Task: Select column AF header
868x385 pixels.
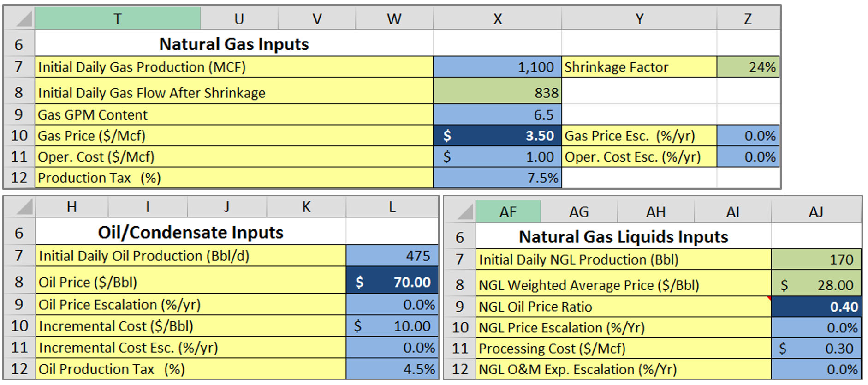Action: [508, 212]
